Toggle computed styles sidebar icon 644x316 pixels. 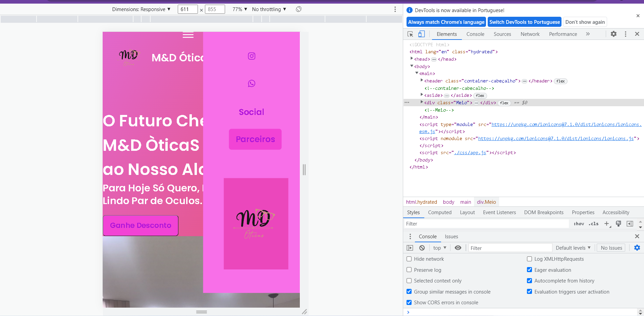(x=630, y=224)
